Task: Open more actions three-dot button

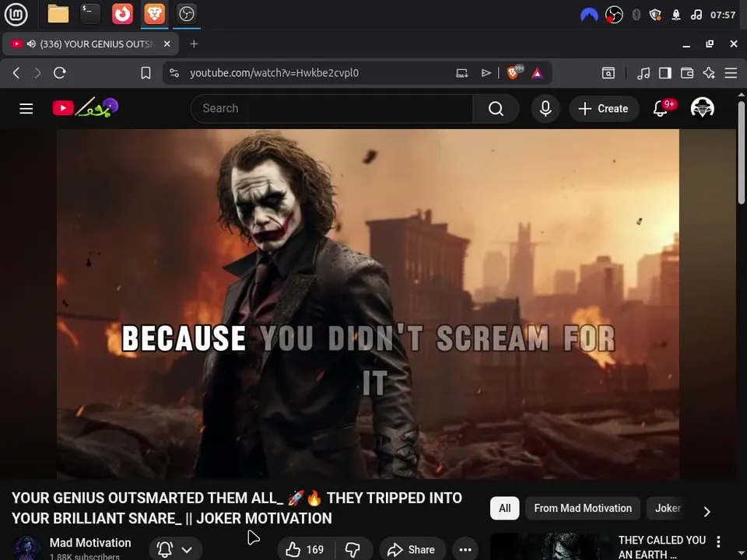Action: click(465, 550)
